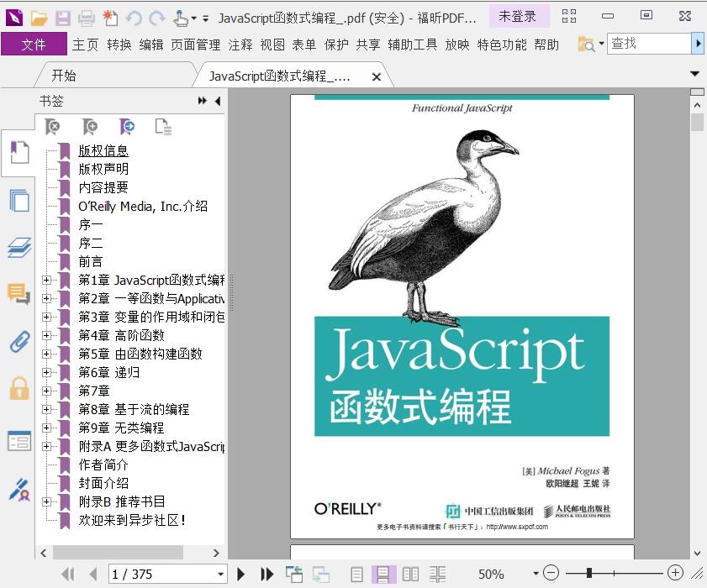This screenshot has width=707, height=588.
Task: Select facing pages view mode
Action: point(410,574)
